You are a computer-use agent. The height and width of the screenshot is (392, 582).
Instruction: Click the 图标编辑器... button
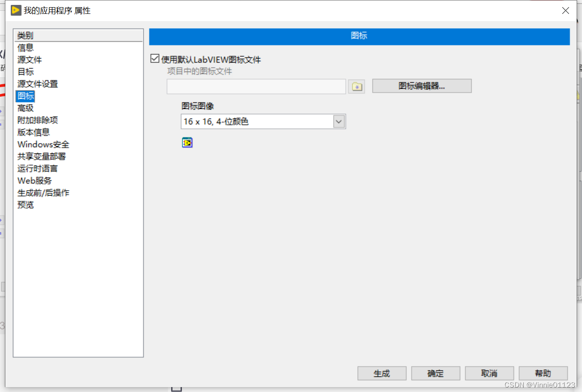click(422, 86)
